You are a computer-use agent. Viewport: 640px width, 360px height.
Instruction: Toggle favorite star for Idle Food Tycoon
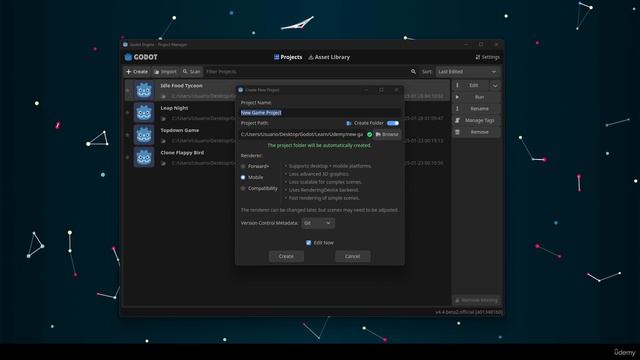(x=128, y=90)
